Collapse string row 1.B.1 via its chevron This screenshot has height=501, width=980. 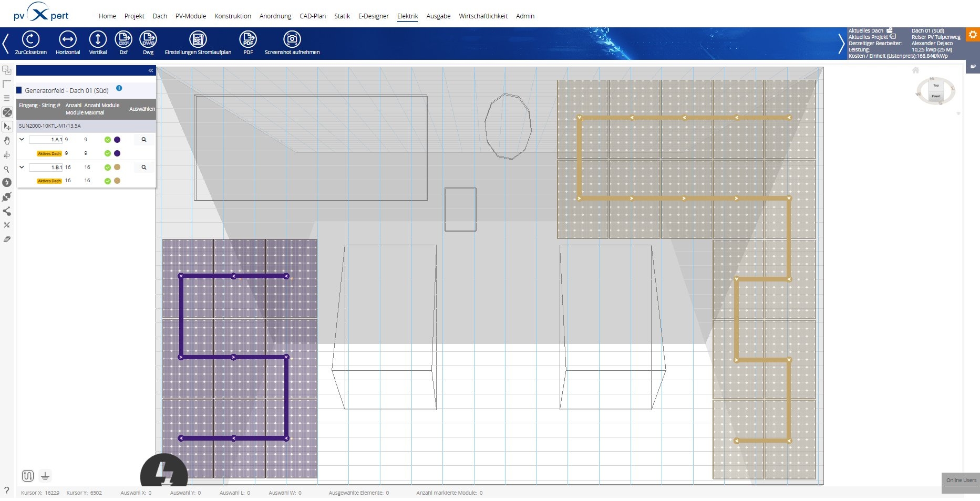coord(22,167)
